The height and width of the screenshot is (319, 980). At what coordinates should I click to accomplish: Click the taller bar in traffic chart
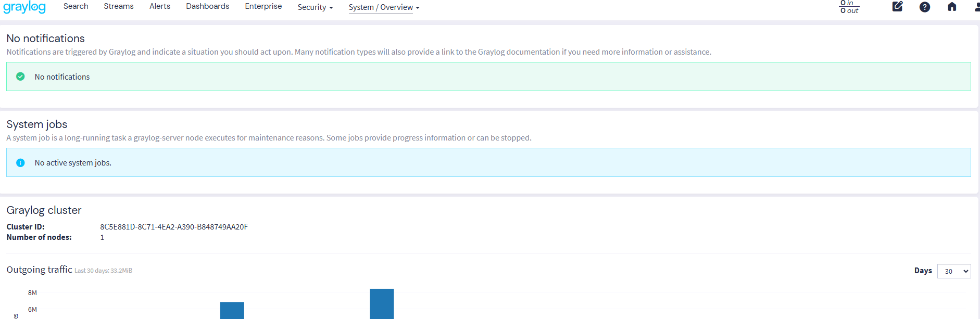pyautogui.click(x=382, y=304)
